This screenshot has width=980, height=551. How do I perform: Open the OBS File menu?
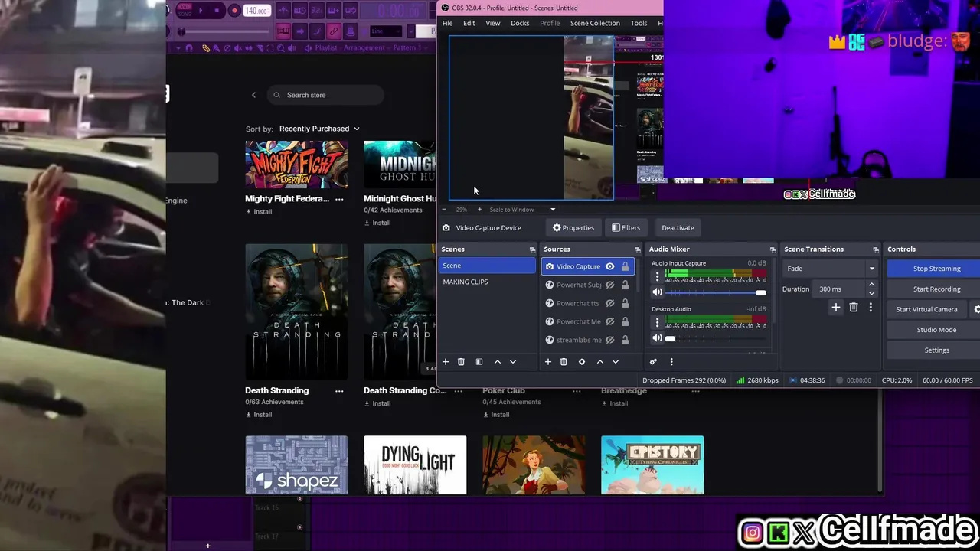pyautogui.click(x=448, y=23)
